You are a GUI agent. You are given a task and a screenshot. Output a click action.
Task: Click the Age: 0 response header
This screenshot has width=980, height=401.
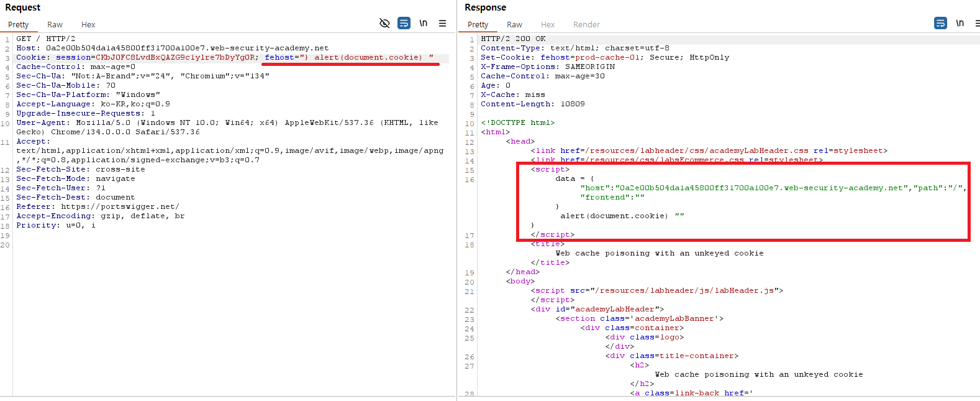[496, 85]
